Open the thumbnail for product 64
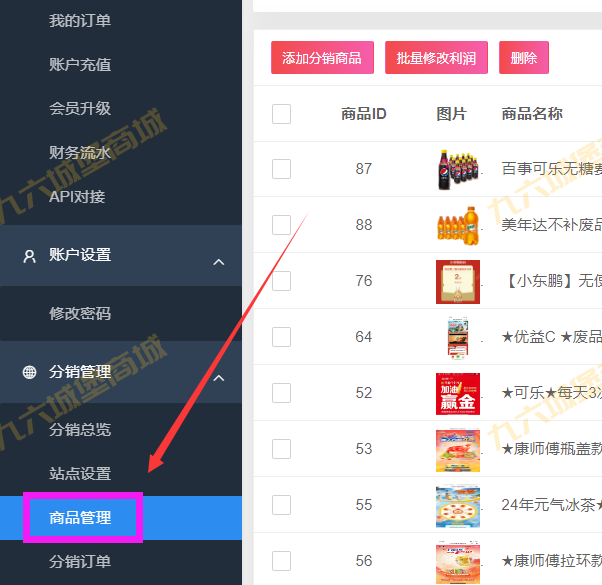The image size is (602, 585). (x=458, y=338)
